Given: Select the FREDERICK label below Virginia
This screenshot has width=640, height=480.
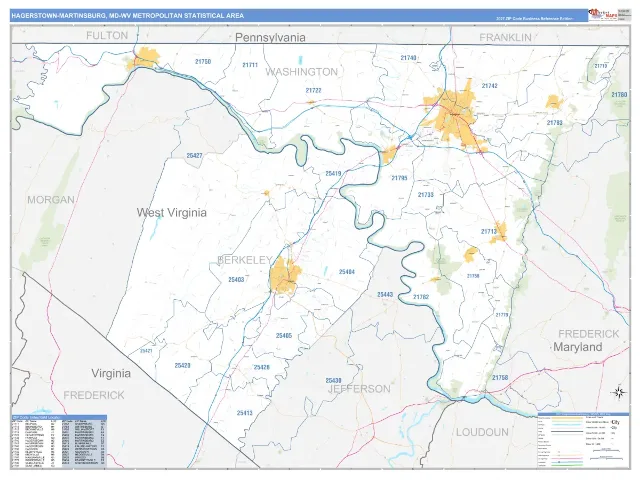Looking at the screenshot, I should click(x=94, y=395).
